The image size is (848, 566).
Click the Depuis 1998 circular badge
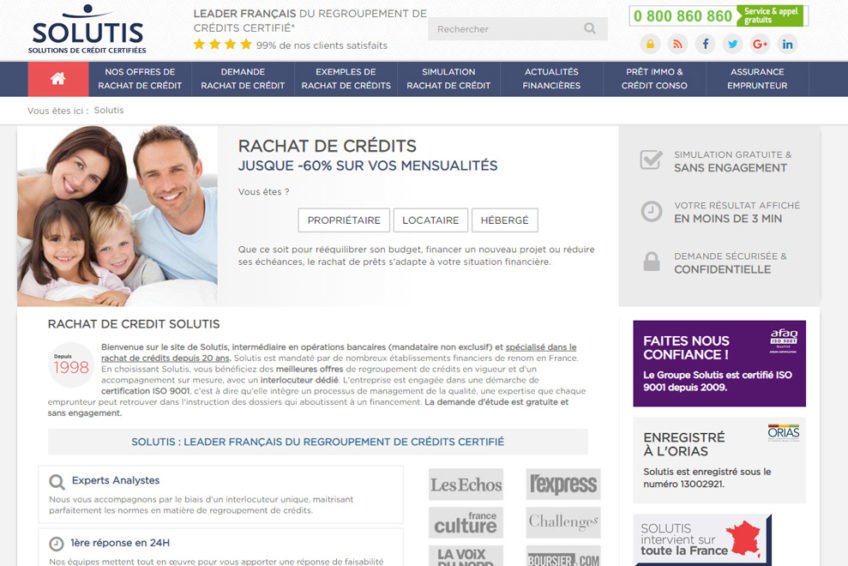(x=71, y=365)
